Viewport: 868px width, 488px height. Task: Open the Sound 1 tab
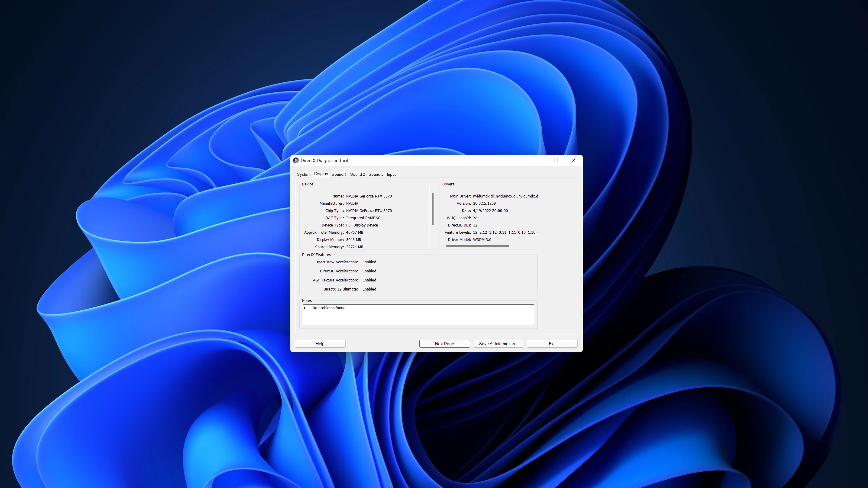(x=339, y=175)
